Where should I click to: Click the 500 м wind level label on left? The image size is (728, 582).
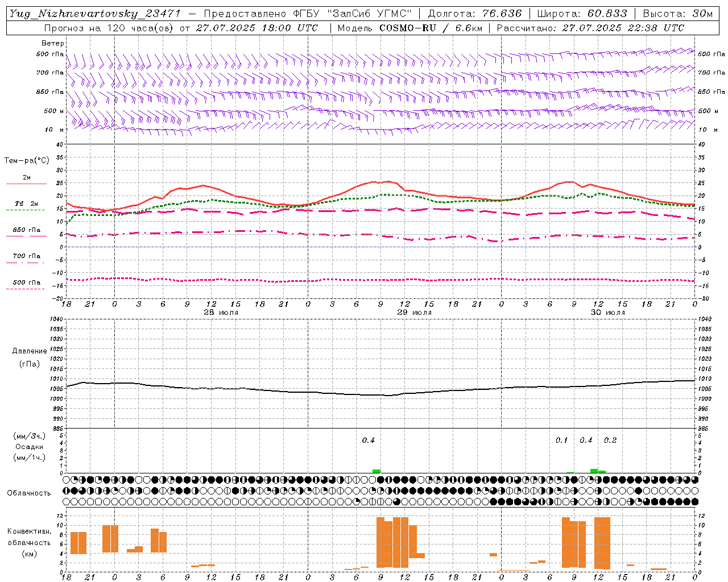[54, 111]
